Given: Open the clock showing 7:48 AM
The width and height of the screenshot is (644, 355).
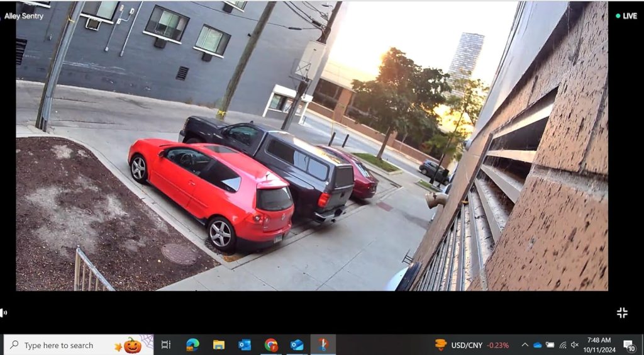Looking at the screenshot, I should [x=601, y=345].
